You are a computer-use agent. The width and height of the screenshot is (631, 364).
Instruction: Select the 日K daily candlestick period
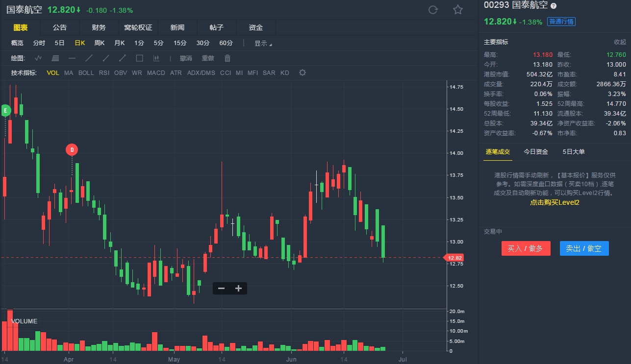(x=80, y=43)
